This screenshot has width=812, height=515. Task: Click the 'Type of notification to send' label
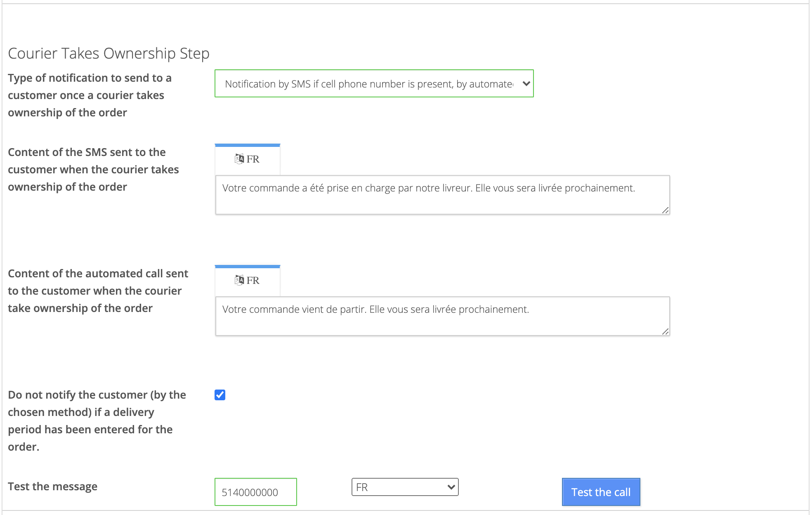click(90, 95)
